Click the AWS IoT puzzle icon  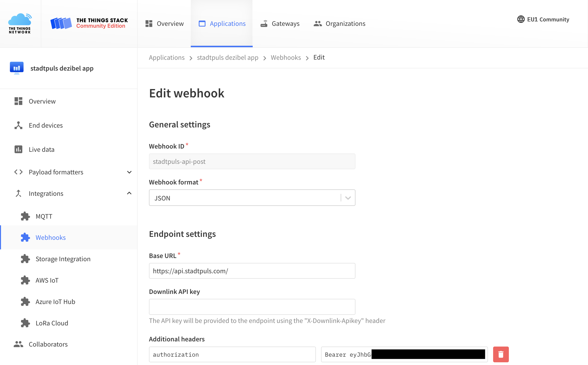click(25, 280)
